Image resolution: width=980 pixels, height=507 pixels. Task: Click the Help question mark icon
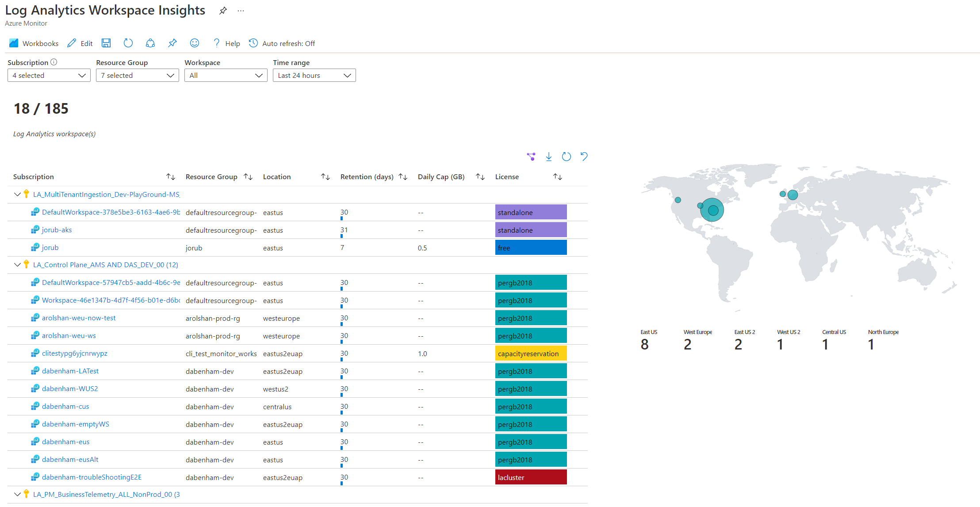click(215, 43)
